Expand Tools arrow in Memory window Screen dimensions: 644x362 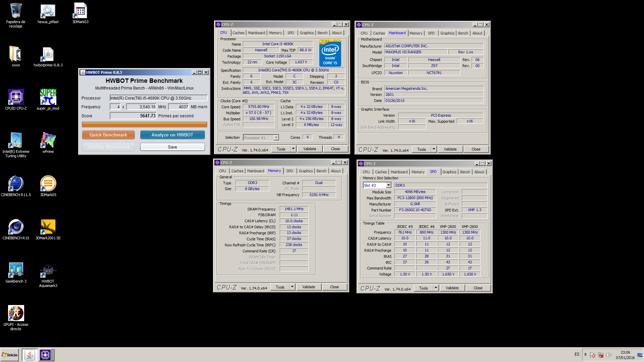[292, 287]
